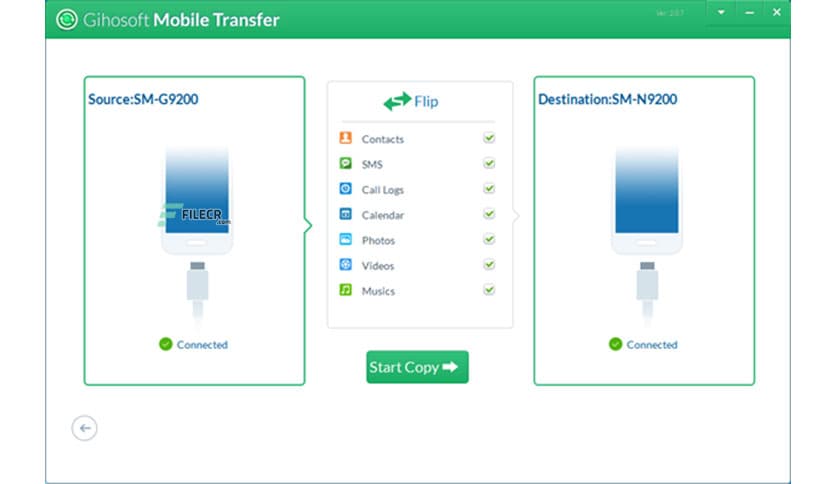Viewport: 836px width, 484px height.
Task: Click the destination Connected green check icon
Action: click(615, 344)
